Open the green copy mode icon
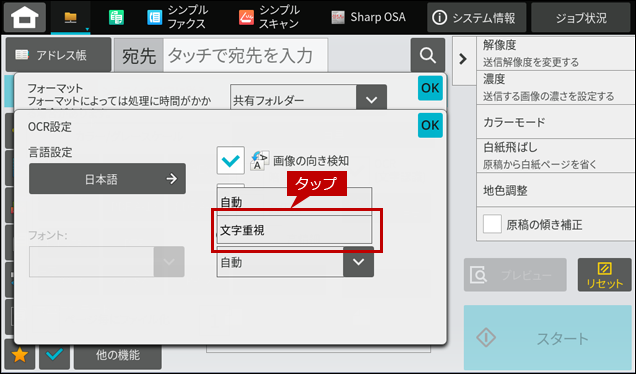The image size is (636, 374). 116,17
